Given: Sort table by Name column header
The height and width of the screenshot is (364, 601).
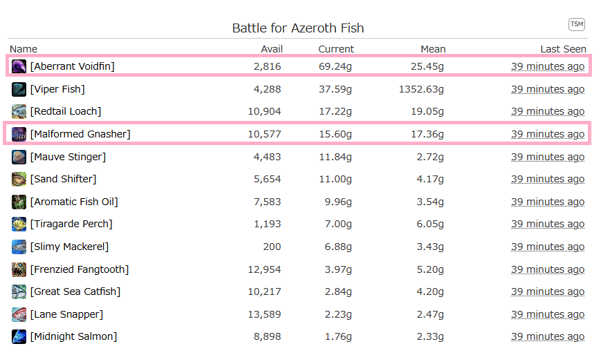Looking at the screenshot, I should 24,49.
